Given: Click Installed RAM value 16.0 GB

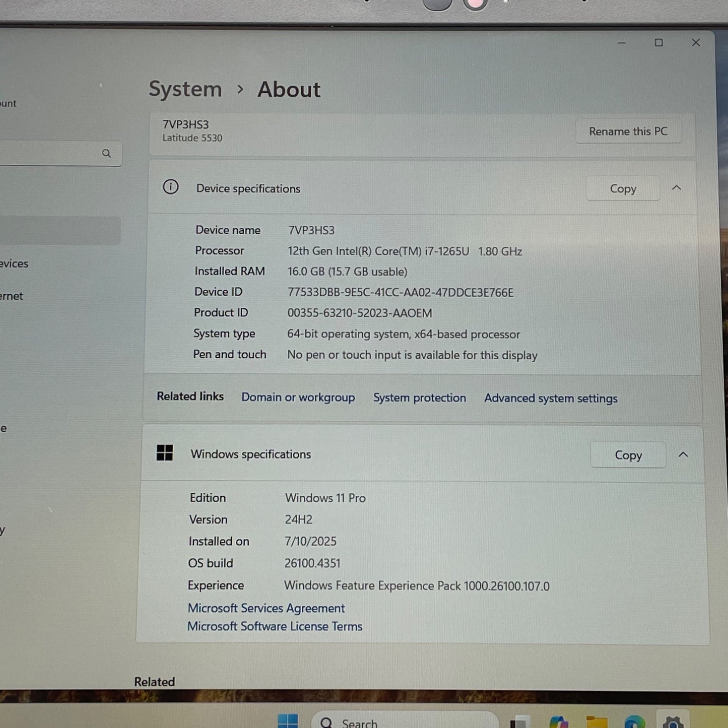Looking at the screenshot, I should pyautogui.click(x=347, y=272).
